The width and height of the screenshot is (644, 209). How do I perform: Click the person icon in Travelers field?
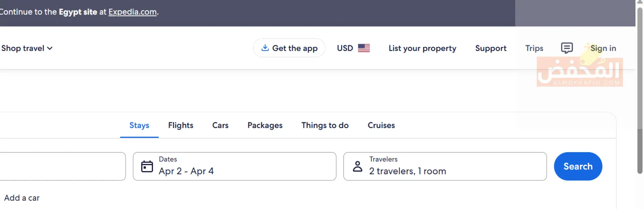pos(358,166)
